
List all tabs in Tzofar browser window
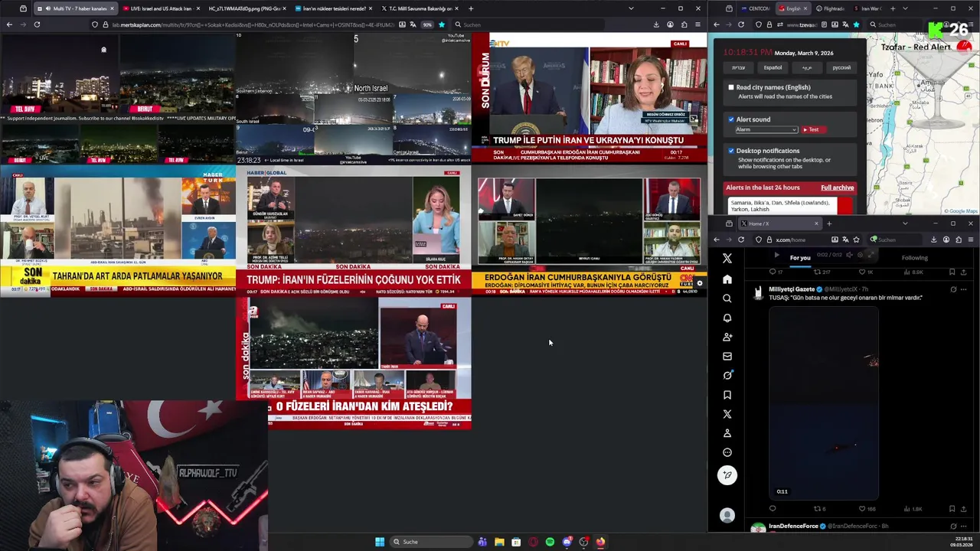click(905, 8)
